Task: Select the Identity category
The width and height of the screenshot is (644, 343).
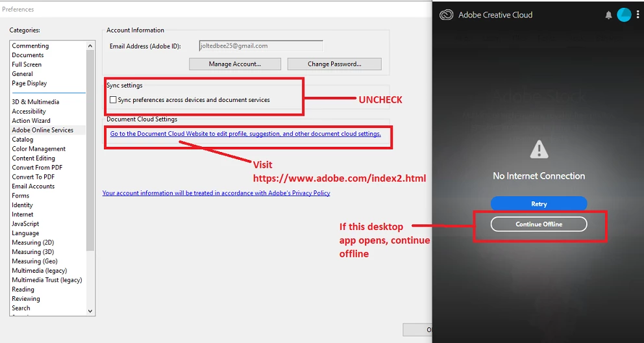Action: (x=22, y=205)
